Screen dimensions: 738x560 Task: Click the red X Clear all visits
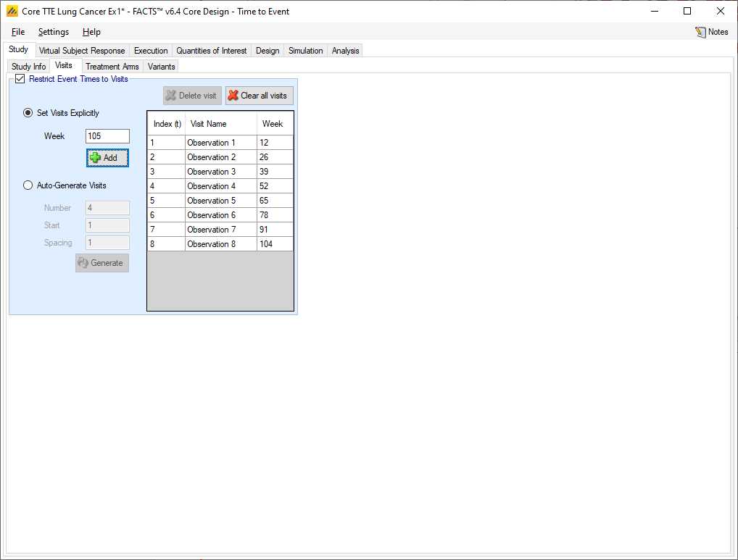tap(259, 96)
